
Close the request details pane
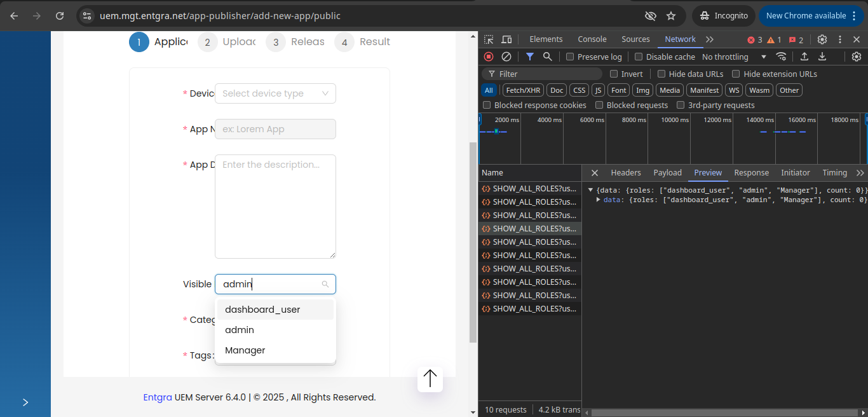[x=595, y=173]
